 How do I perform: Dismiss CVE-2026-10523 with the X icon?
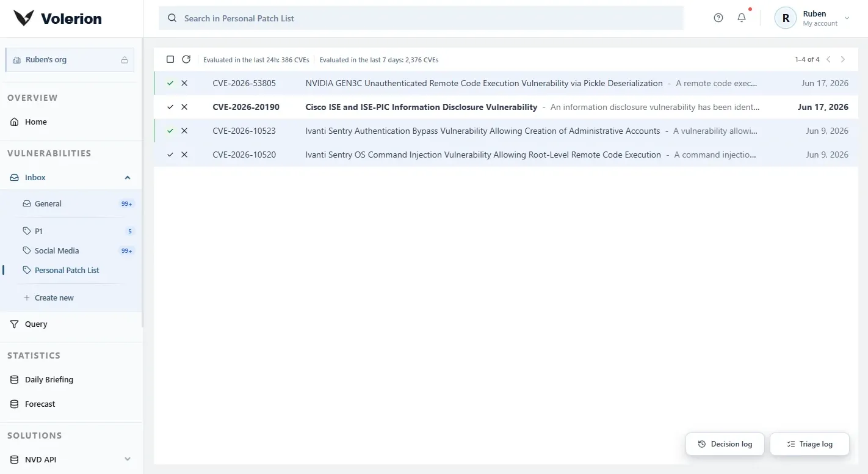[184, 131]
